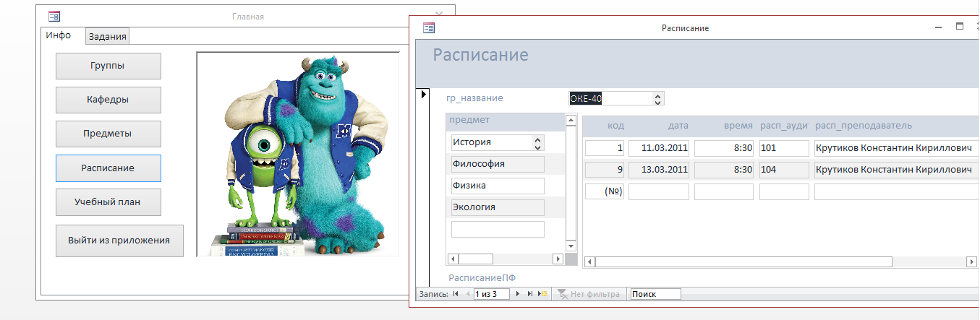
Task: Click the гр_название label
Action: point(475,98)
